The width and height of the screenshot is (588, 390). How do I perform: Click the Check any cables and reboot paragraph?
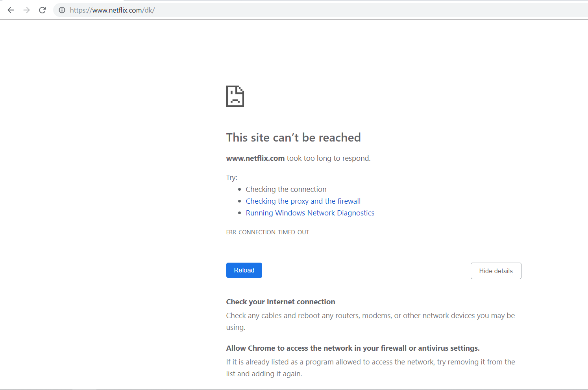coord(370,322)
